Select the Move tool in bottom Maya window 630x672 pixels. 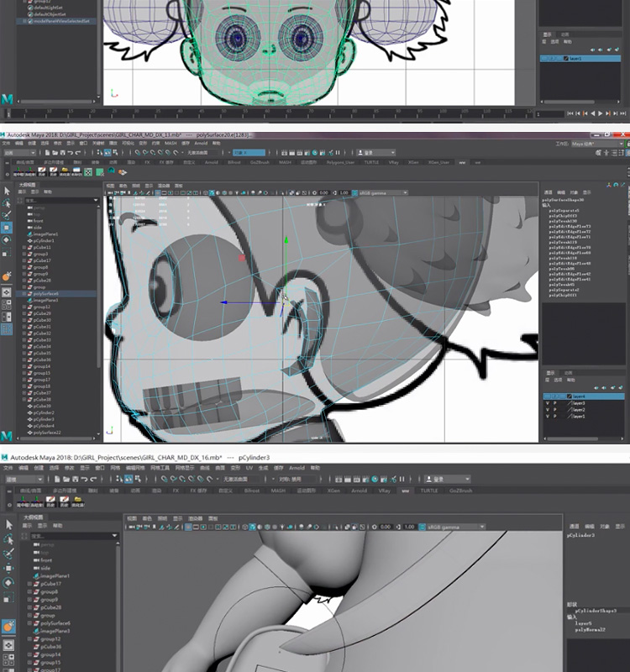click(x=8, y=569)
